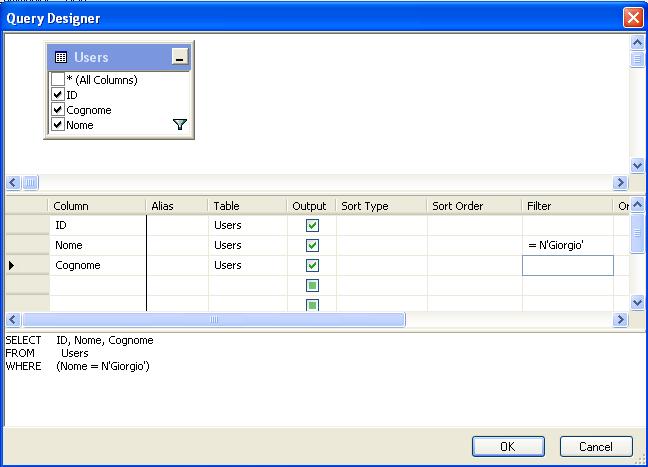
Task: Click the Filter column header
Action: [x=567, y=206]
